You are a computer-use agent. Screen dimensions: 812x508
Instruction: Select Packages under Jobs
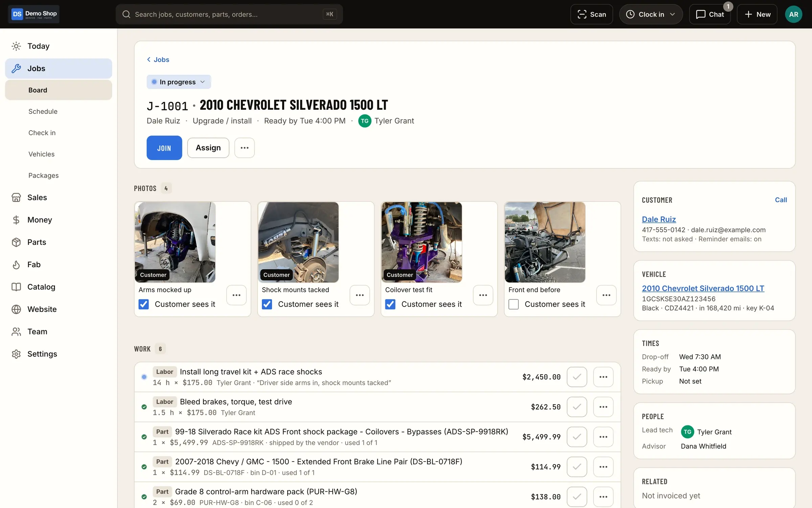59,175
